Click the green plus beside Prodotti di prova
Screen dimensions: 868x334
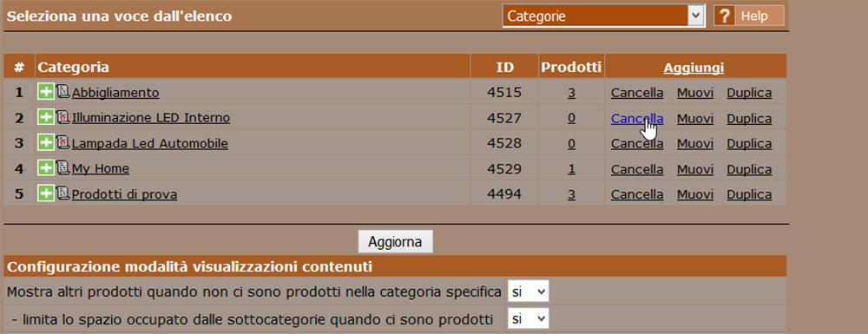point(46,193)
